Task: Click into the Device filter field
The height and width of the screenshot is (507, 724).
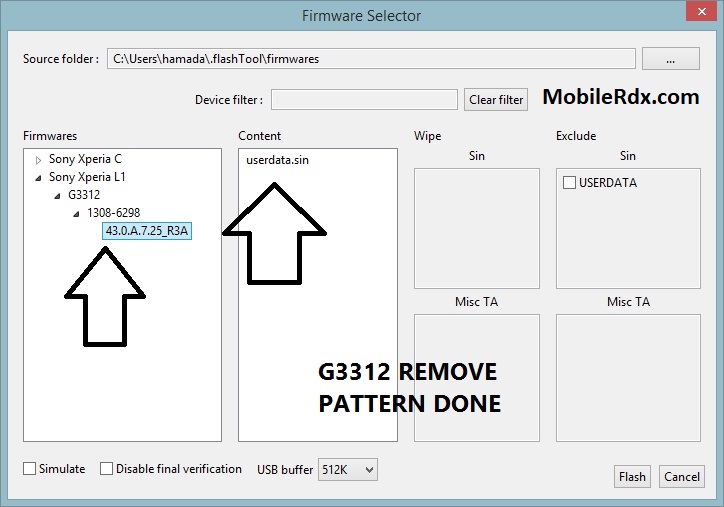Action: [364, 100]
